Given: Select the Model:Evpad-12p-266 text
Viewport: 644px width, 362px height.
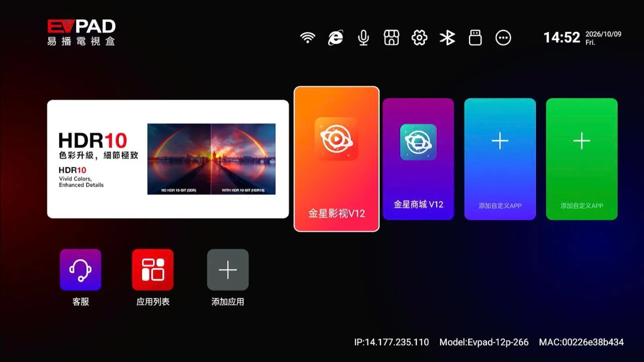Looking at the screenshot, I should [484, 342].
